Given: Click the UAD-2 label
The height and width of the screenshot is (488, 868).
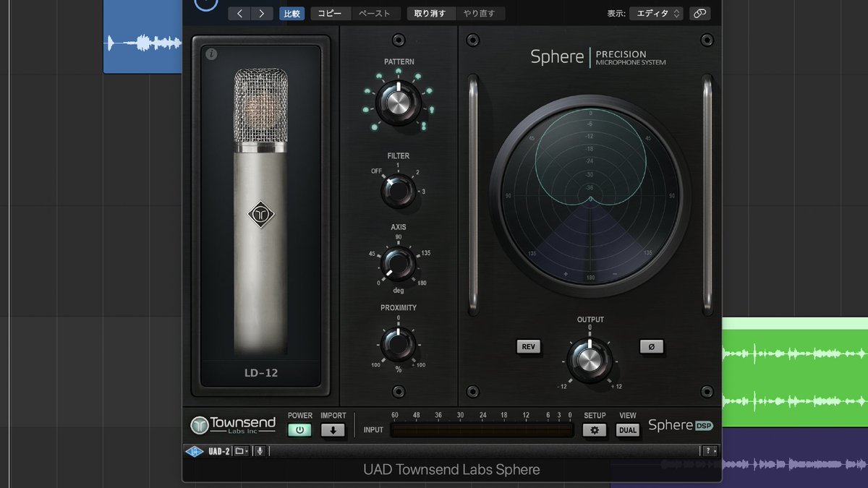Looking at the screenshot, I should pyautogui.click(x=219, y=451).
